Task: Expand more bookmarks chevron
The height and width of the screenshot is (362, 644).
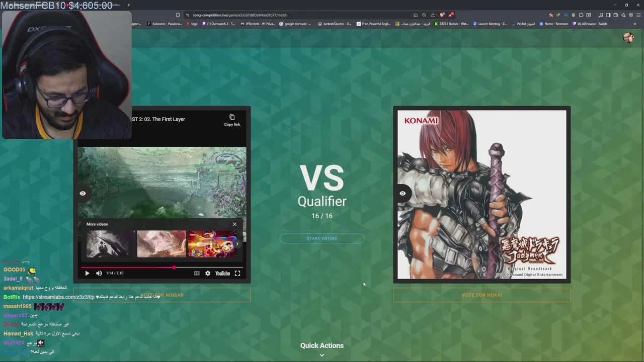Action: point(634,24)
